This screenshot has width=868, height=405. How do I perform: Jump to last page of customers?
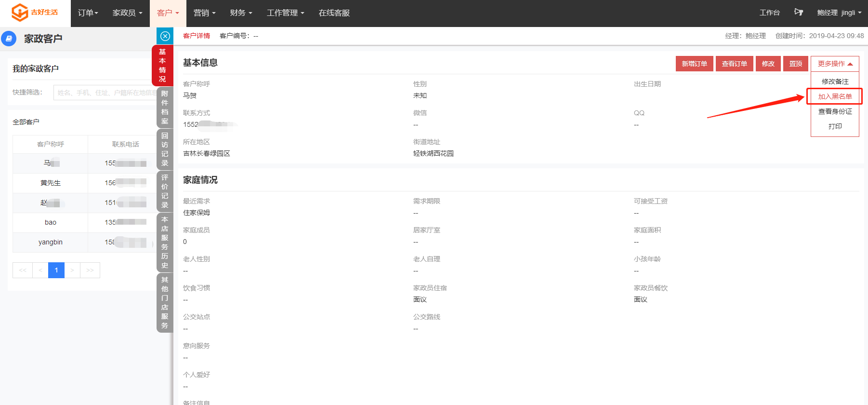[x=90, y=270]
